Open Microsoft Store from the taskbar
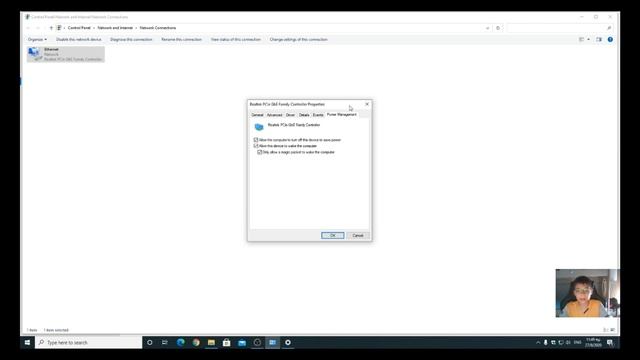 [x=227, y=342]
